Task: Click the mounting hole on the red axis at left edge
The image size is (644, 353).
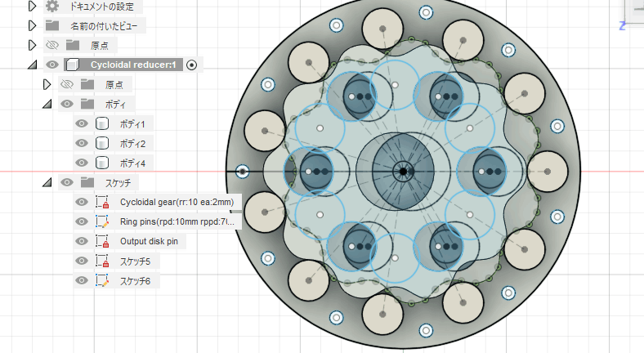Action: pos(243,171)
